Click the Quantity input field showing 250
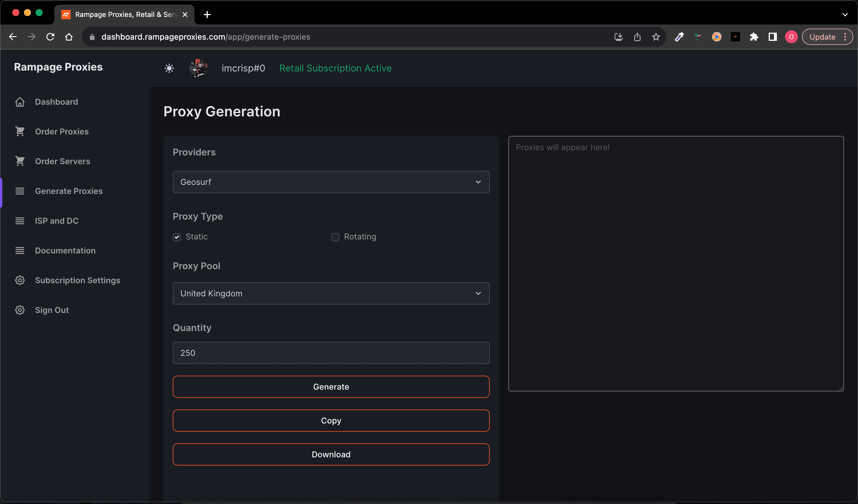Viewport: 858px width, 504px height. pos(331,353)
